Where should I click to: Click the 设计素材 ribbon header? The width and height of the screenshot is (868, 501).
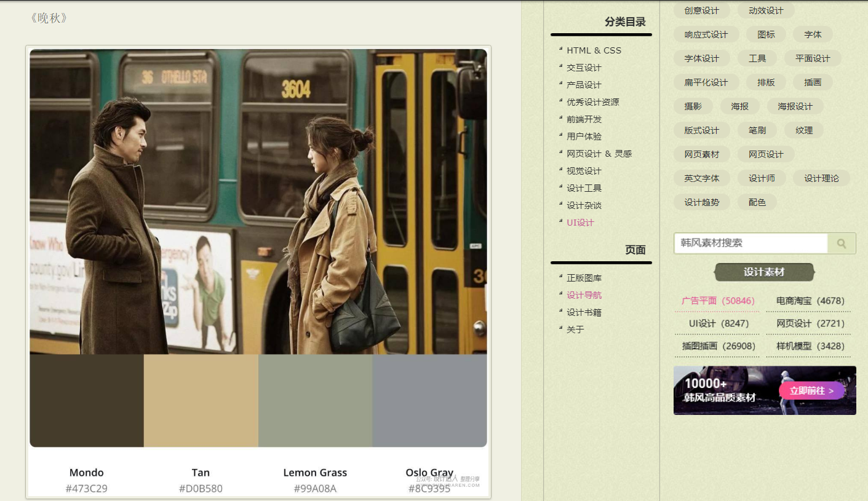tap(764, 272)
